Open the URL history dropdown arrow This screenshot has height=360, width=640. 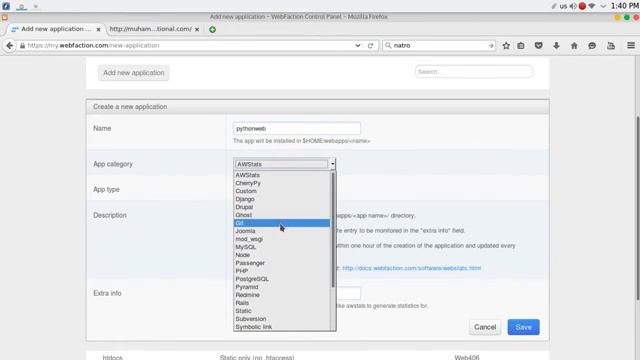coord(358,46)
